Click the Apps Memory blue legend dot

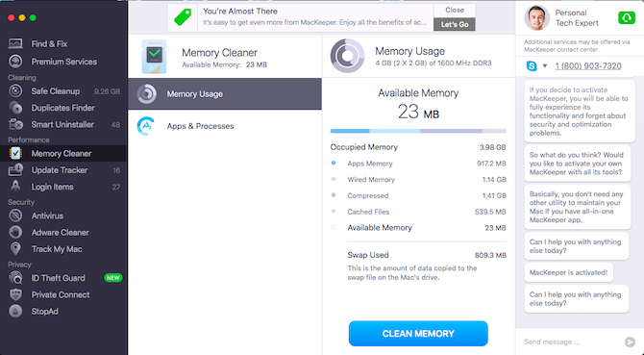[334, 164]
